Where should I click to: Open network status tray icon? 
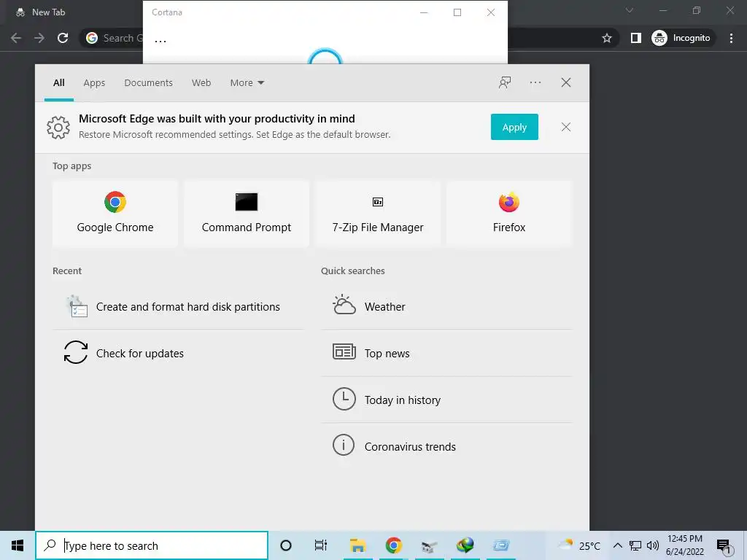coord(635,545)
